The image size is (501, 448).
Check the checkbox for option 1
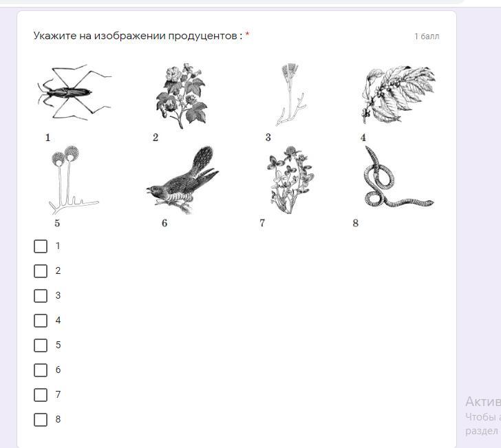coord(41,246)
